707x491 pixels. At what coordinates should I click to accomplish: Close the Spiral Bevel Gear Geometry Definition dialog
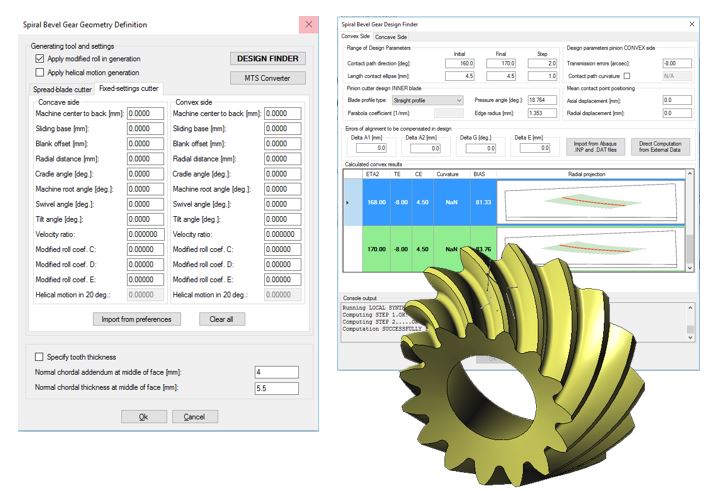click(x=306, y=23)
